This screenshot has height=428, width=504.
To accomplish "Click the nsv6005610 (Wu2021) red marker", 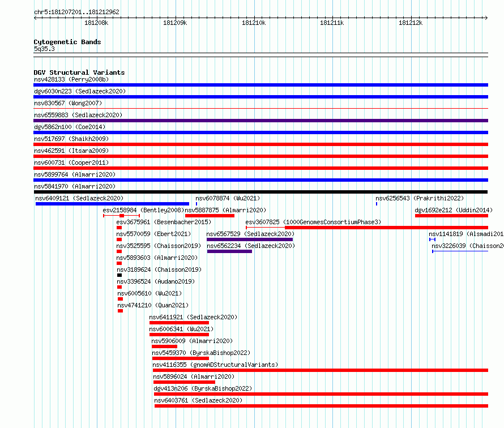I will tap(121, 299).
